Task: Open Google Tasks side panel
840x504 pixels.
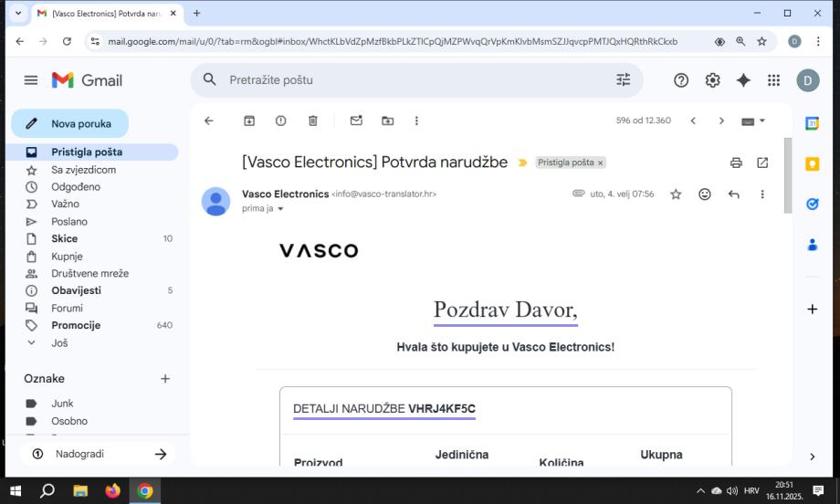Action: point(812,204)
